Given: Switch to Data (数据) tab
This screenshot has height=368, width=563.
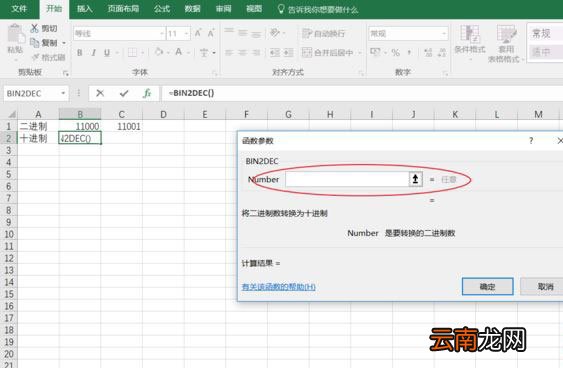Looking at the screenshot, I should (x=192, y=8).
